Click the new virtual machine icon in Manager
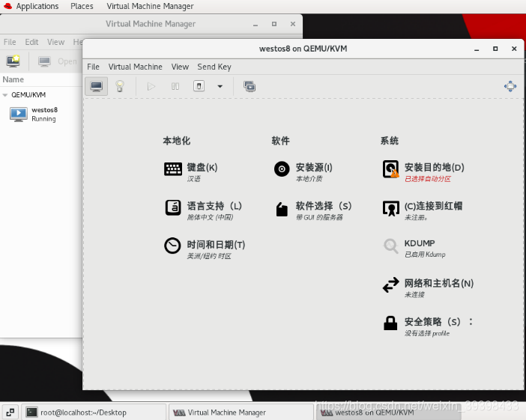 click(13, 61)
